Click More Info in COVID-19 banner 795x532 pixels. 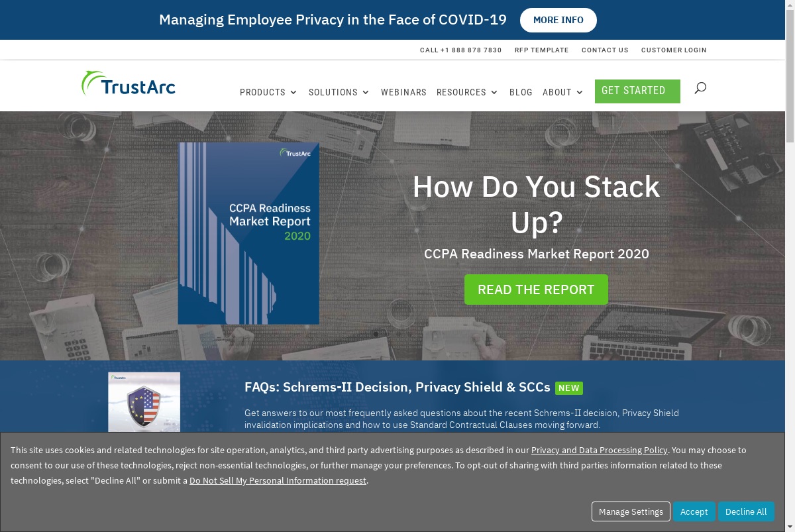coord(558,20)
